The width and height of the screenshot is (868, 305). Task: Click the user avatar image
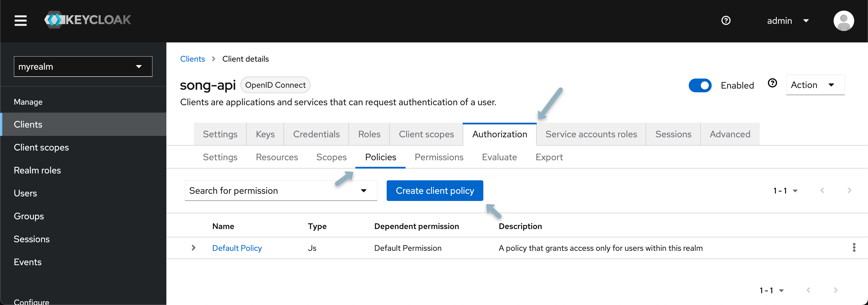(x=843, y=21)
